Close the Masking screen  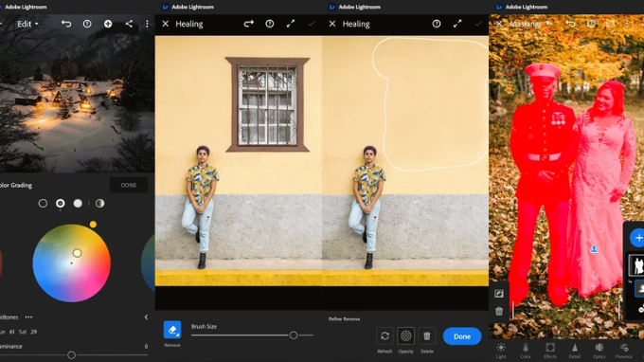coord(499,24)
